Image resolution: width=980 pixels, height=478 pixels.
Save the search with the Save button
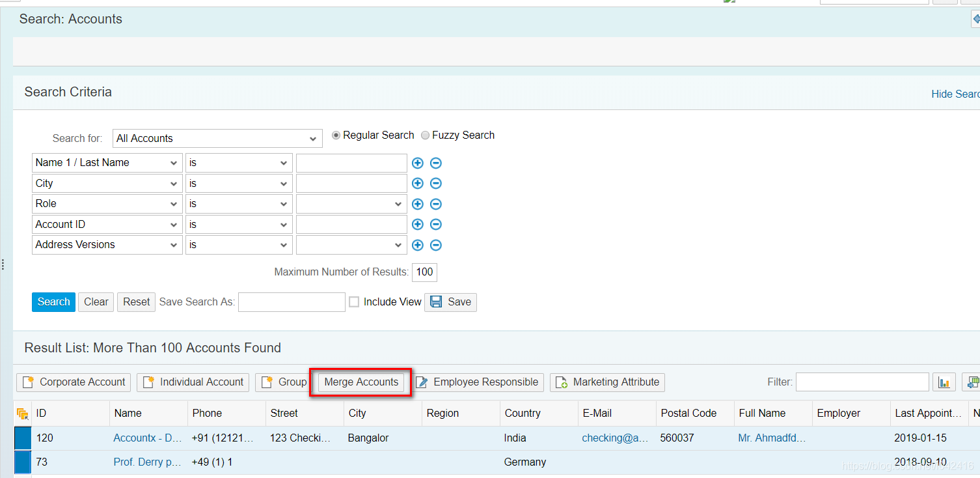pos(450,302)
